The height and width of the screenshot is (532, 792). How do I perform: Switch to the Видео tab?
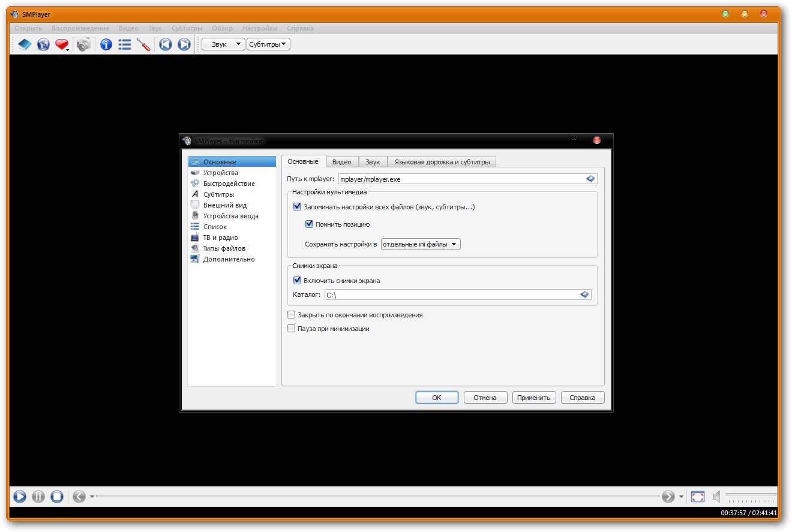tap(342, 162)
